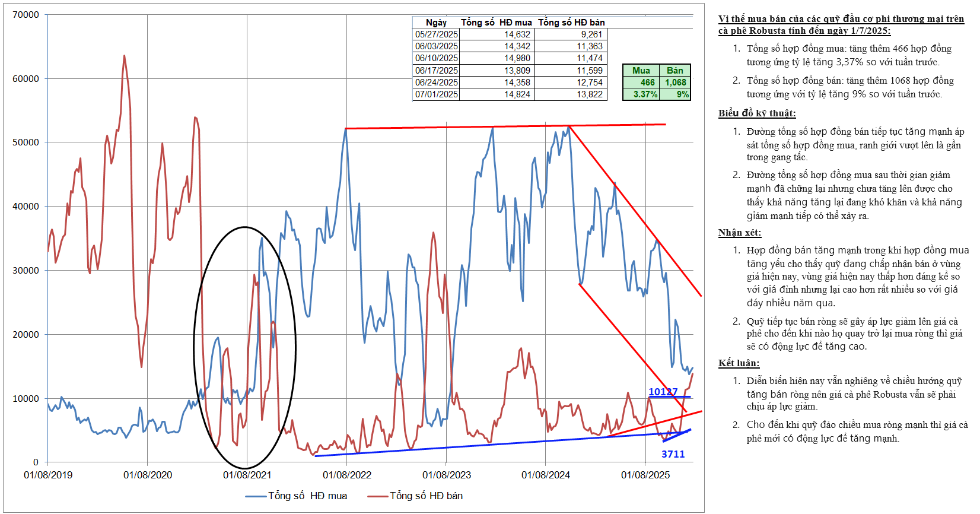Screen dimensions: 980x514
Task: Click the 01/08/2022 x-axis label
Action: pyautogui.click(x=347, y=475)
